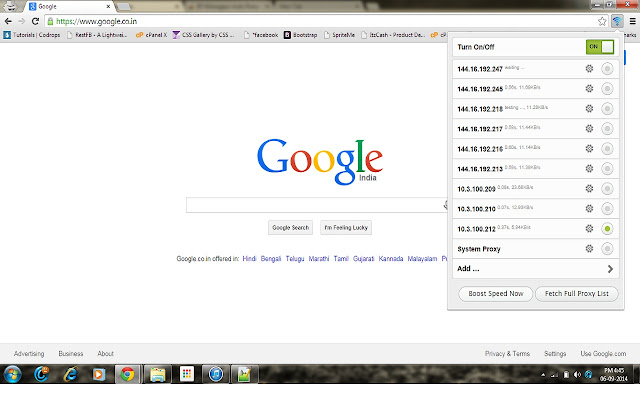640x400 pixels.
Task: Open settings gear for proxy 144.16.192.213
Action: coord(589,169)
